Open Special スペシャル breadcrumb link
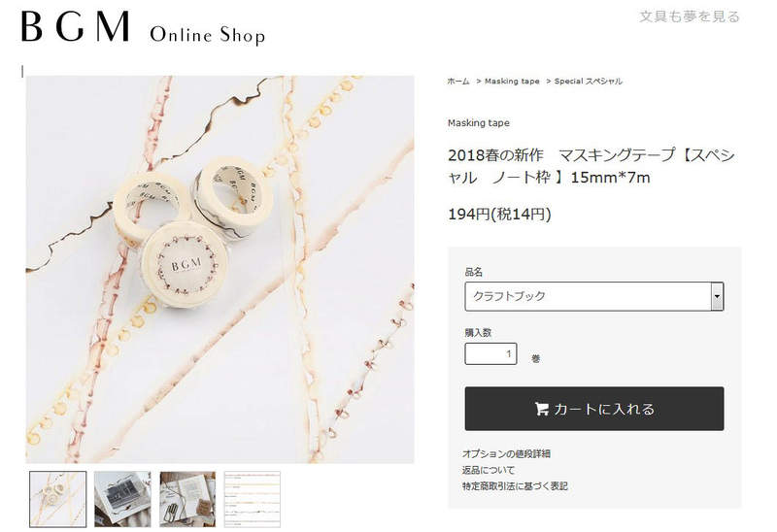Image resolution: width=777 pixels, height=532 pixels. [x=588, y=82]
